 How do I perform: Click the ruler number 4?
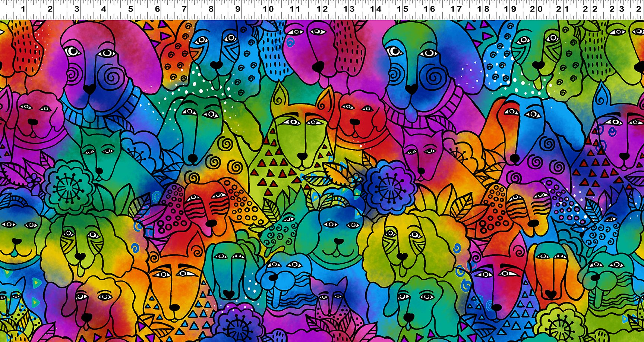click(104, 9)
